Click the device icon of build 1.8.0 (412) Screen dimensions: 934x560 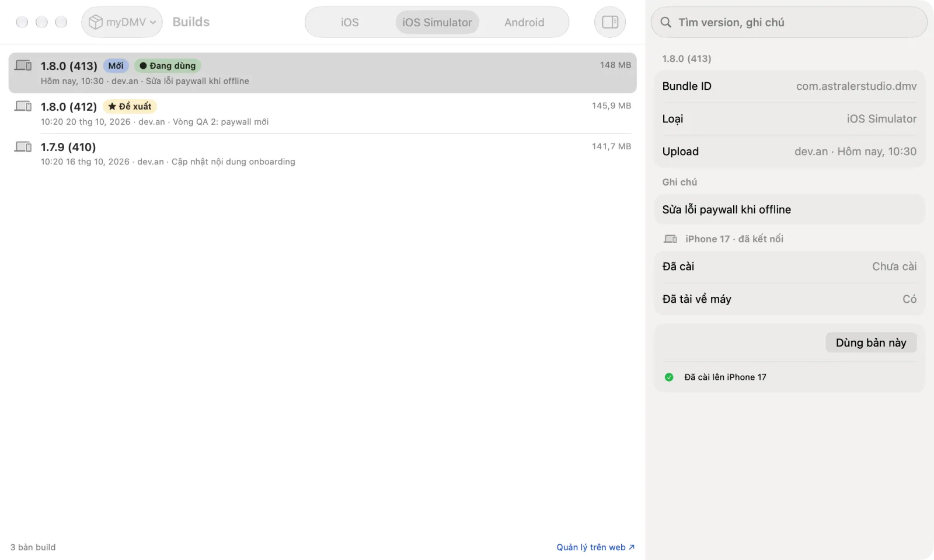click(23, 106)
